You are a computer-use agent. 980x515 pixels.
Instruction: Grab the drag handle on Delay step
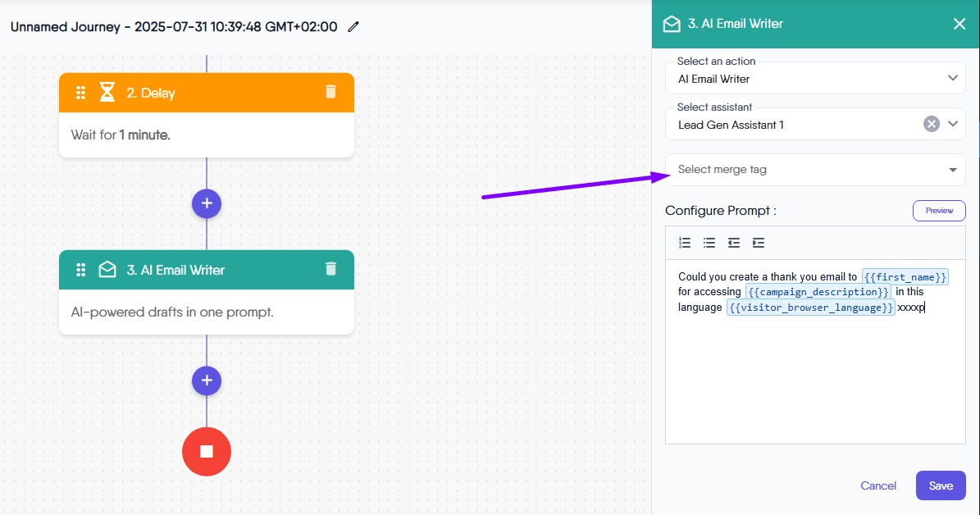coord(81,93)
